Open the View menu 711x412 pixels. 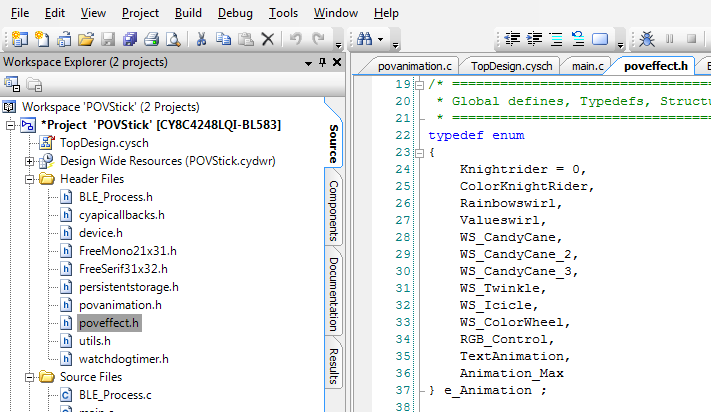93,13
